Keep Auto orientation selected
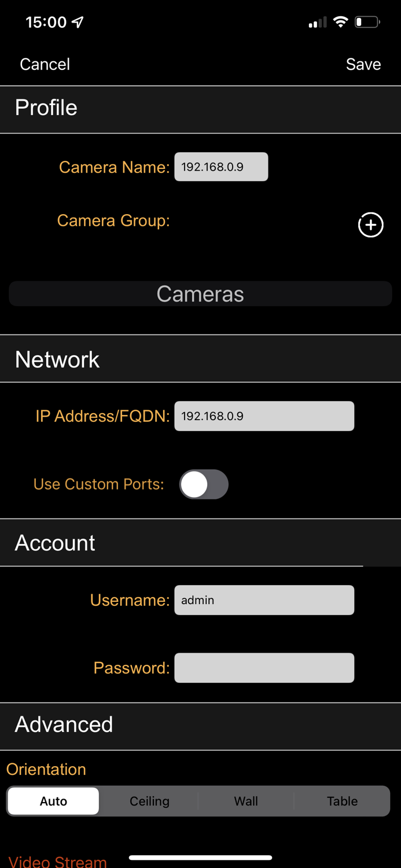Image resolution: width=401 pixels, height=868 pixels. tap(53, 801)
